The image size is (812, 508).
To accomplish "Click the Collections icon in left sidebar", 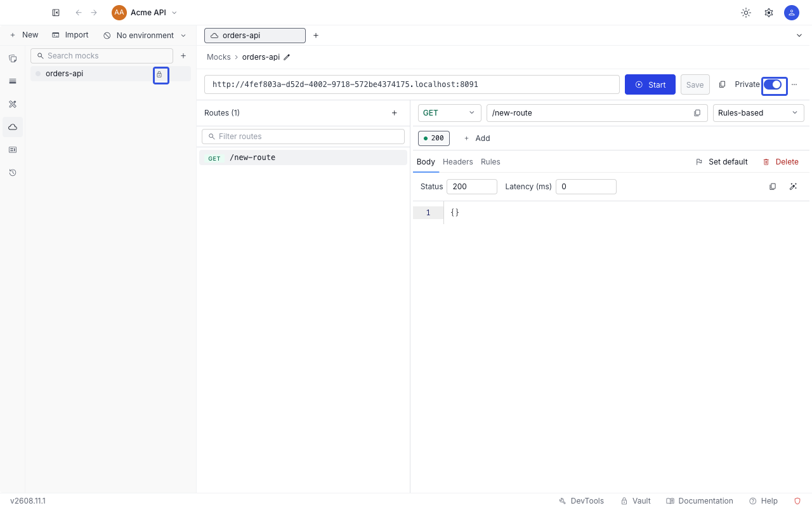I will [12, 58].
